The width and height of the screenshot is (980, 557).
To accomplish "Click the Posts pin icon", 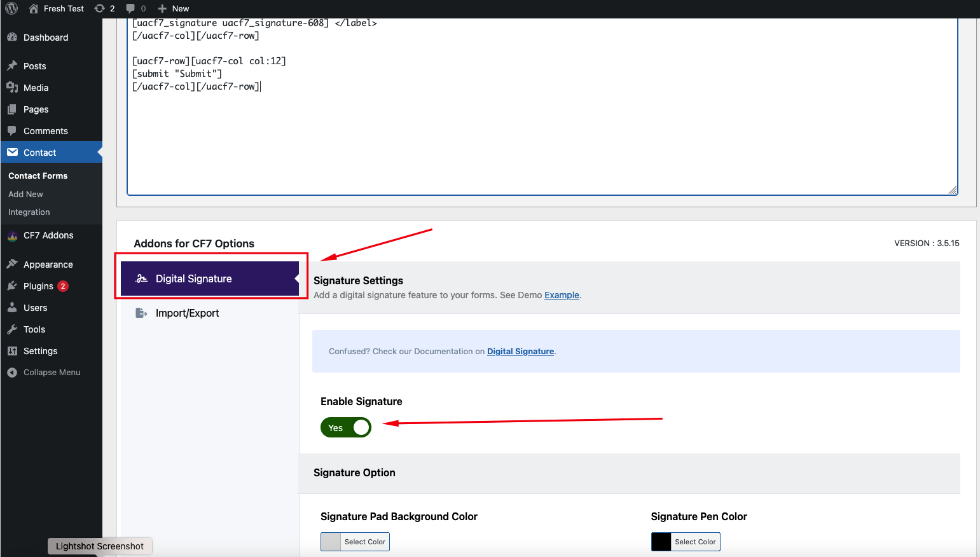I will [x=12, y=65].
